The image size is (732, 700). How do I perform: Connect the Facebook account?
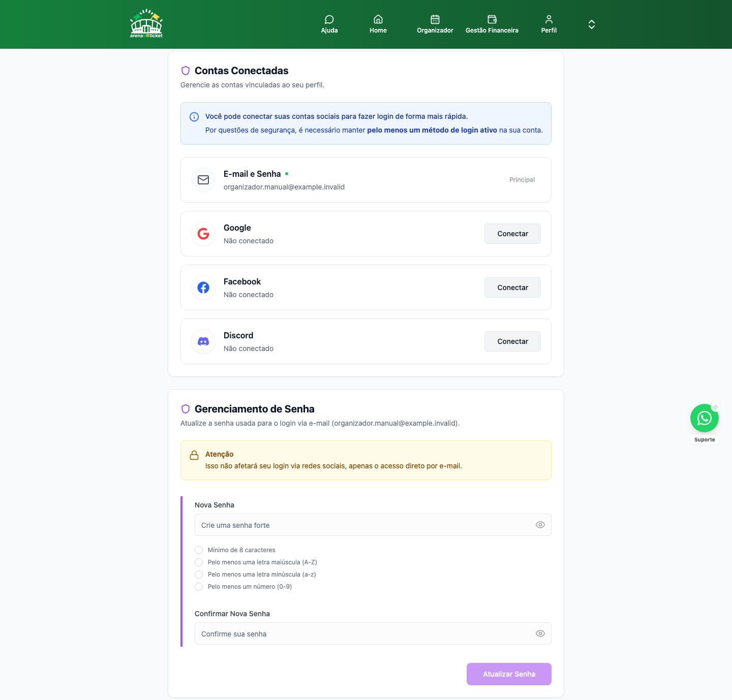tap(512, 288)
